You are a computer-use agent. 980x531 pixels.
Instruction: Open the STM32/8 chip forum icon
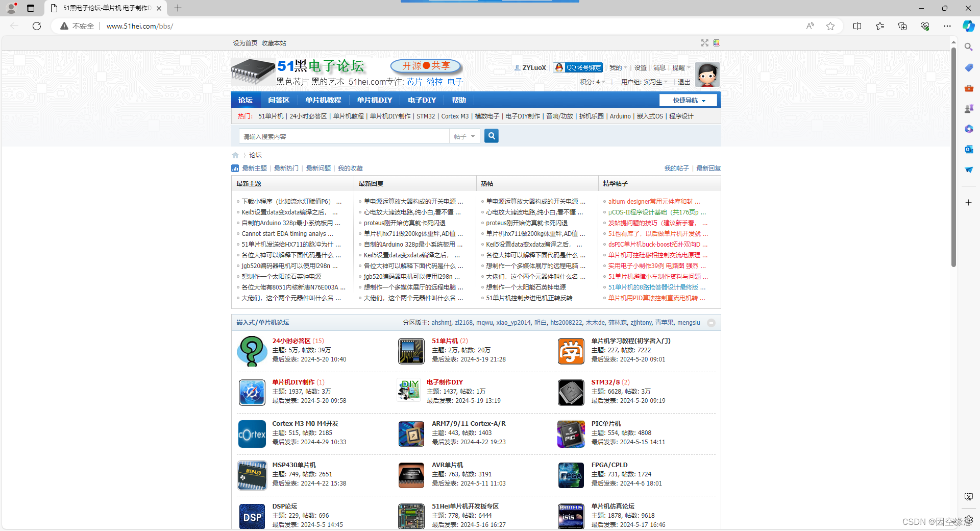(571, 392)
